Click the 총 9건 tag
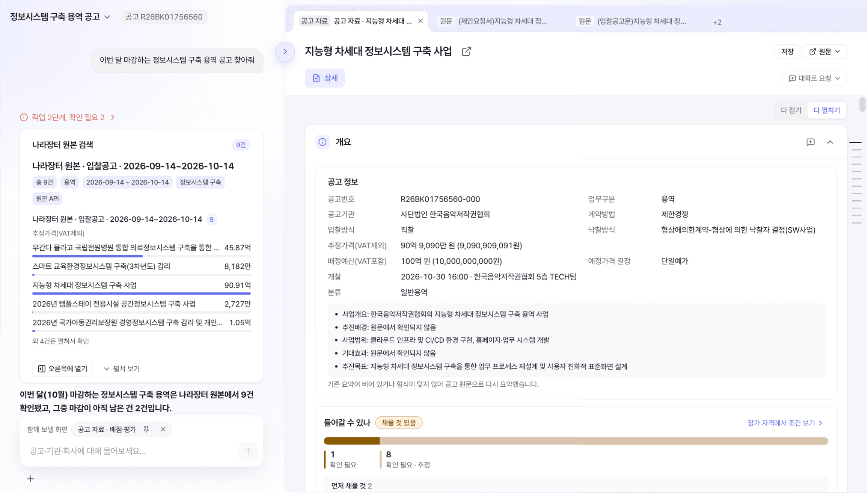Screen dimensions: 868x493 click(x=44, y=182)
